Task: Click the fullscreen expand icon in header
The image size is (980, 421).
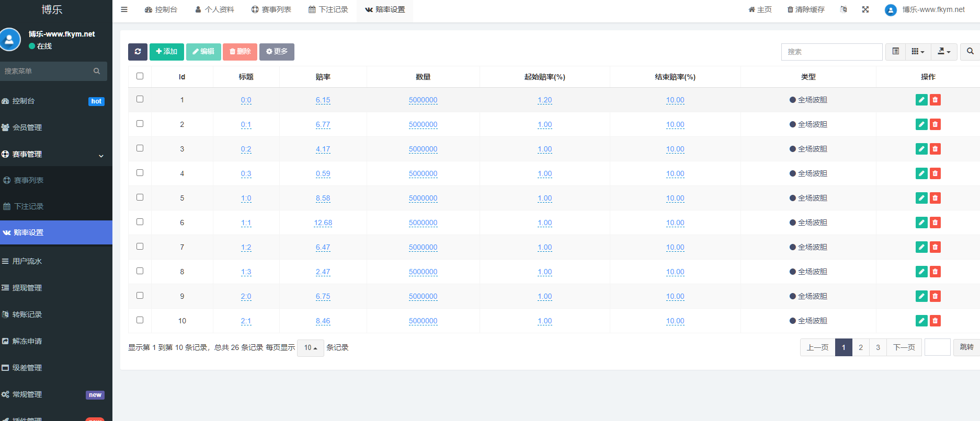Action: pyautogui.click(x=865, y=9)
